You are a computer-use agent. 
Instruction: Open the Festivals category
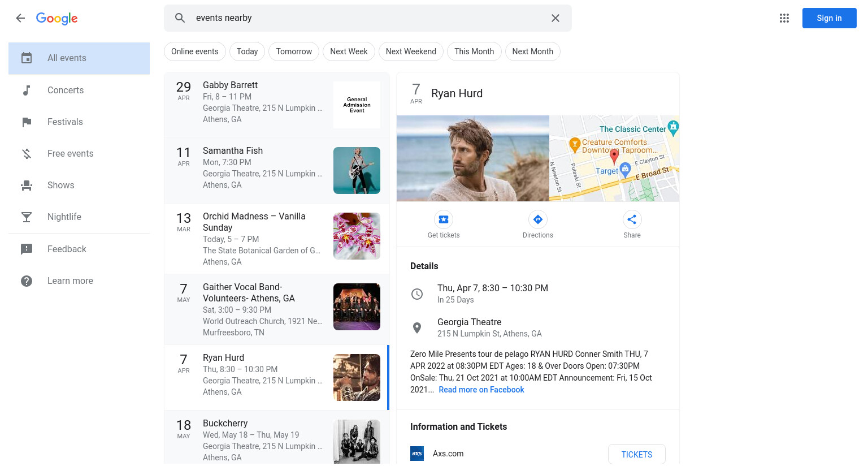click(x=79, y=122)
